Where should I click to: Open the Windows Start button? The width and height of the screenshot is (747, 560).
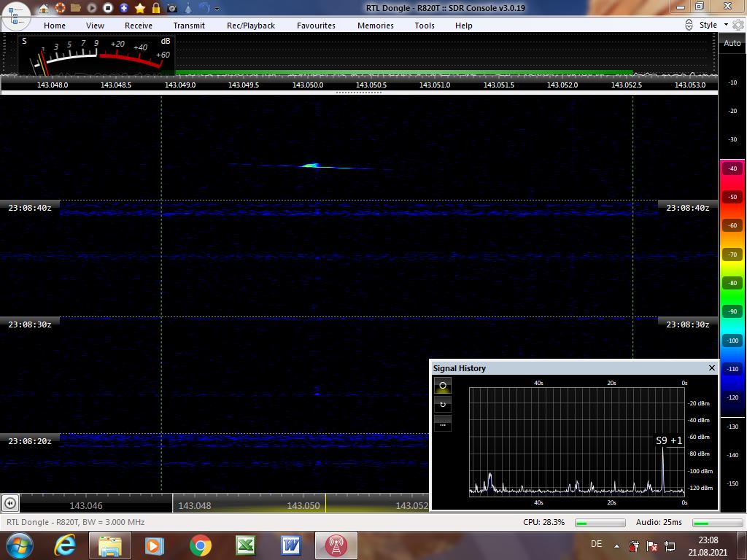point(19,545)
